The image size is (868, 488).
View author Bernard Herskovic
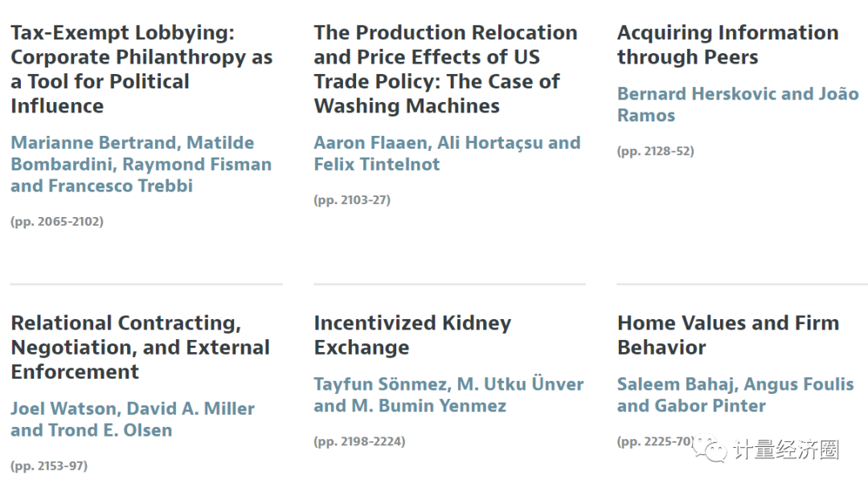(696, 94)
